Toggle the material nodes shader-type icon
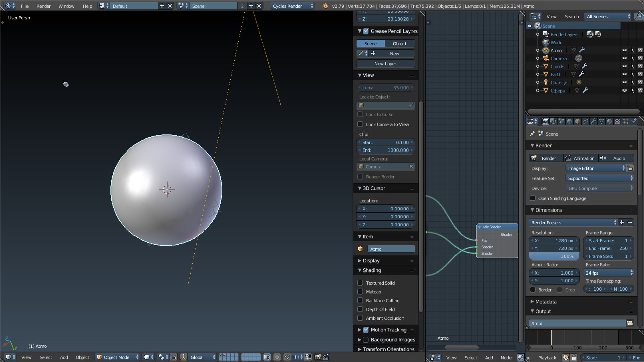 521,358
